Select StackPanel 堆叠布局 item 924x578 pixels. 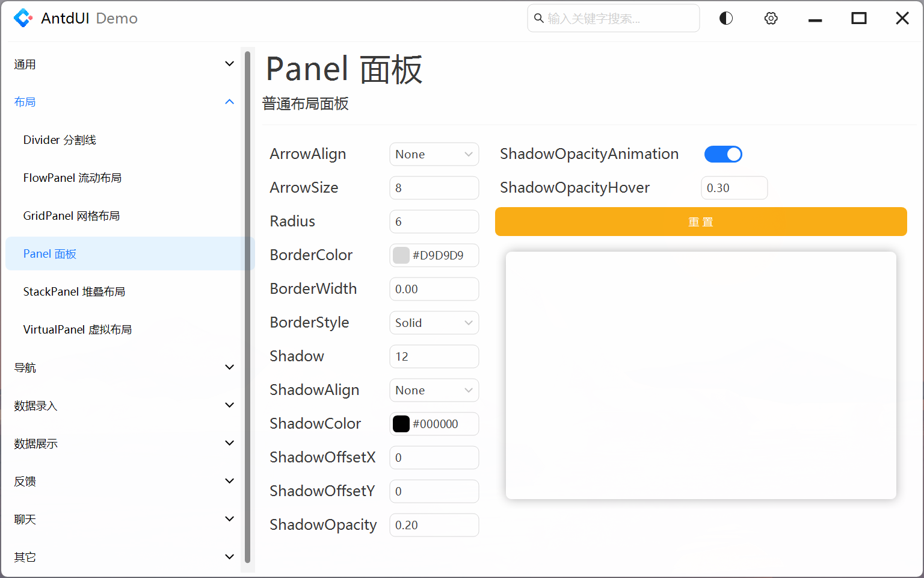pos(75,291)
